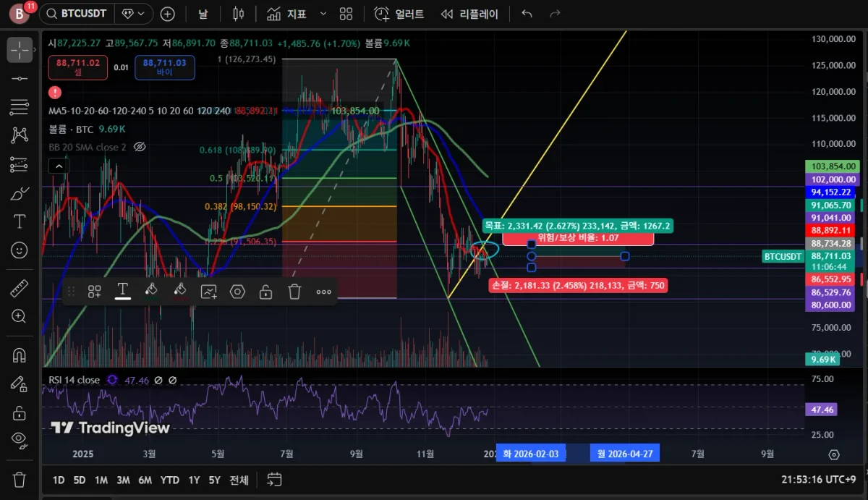Toggle magnet mode in left sidebar
This screenshot has width=868, height=500.
(20, 355)
